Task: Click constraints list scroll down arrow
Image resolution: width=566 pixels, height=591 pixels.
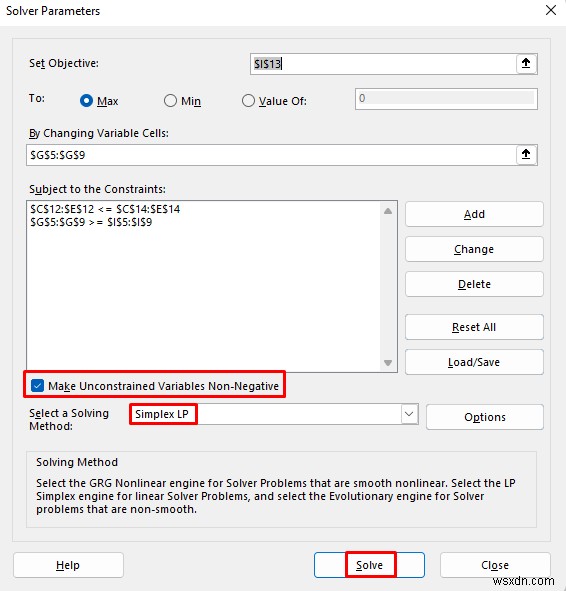Action: (388, 363)
